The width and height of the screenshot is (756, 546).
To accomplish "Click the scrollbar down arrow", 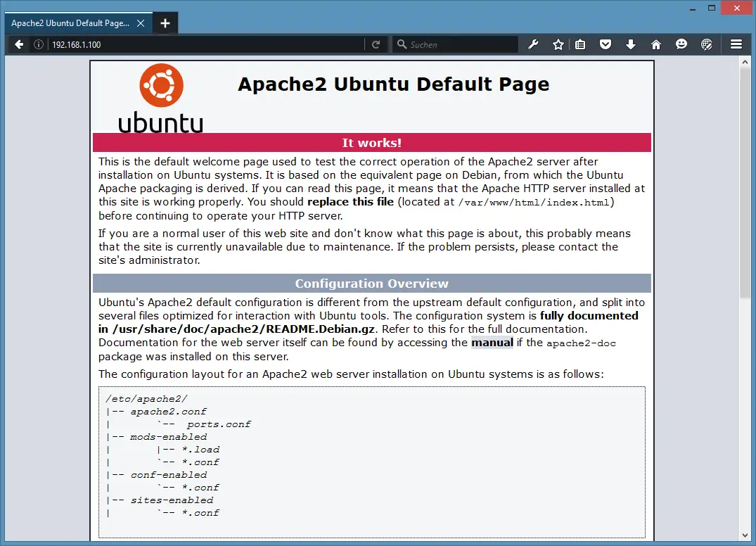I will (x=745, y=535).
